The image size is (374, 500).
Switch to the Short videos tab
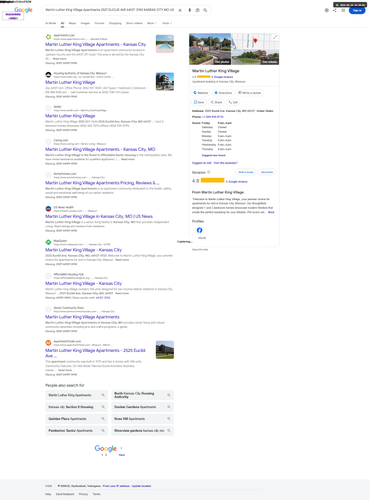(134, 23)
